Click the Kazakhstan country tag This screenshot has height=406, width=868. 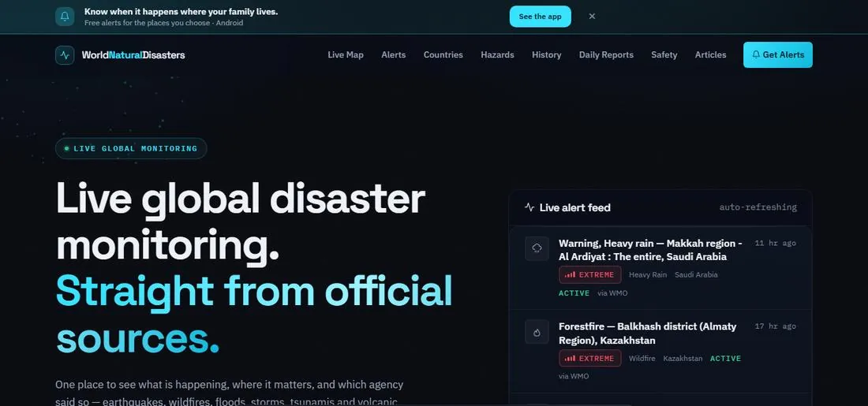pos(683,359)
